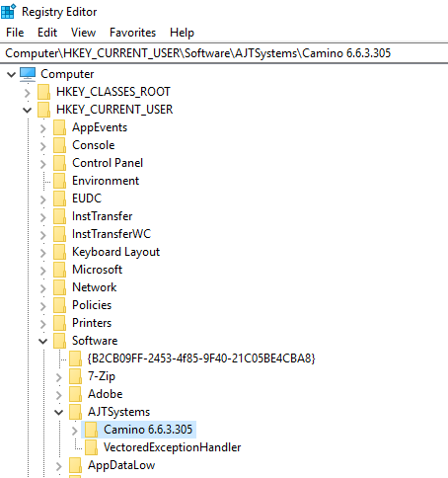The height and width of the screenshot is (478, 448).
Task: Click the VectoredExceptionHandler folder icon
Action: tap(91, 447)
